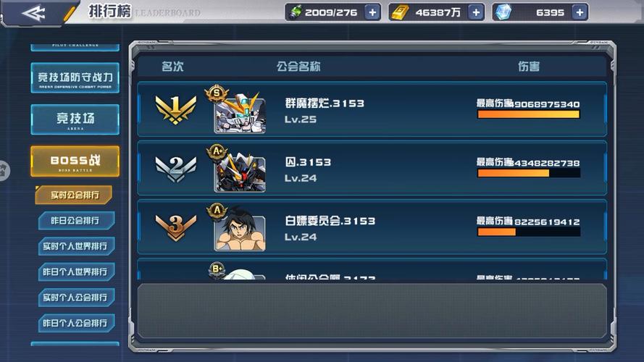Screen dimensions: 644x362
Task: Tap the blue diamond currency icon
Action: (x=503, y=12)
